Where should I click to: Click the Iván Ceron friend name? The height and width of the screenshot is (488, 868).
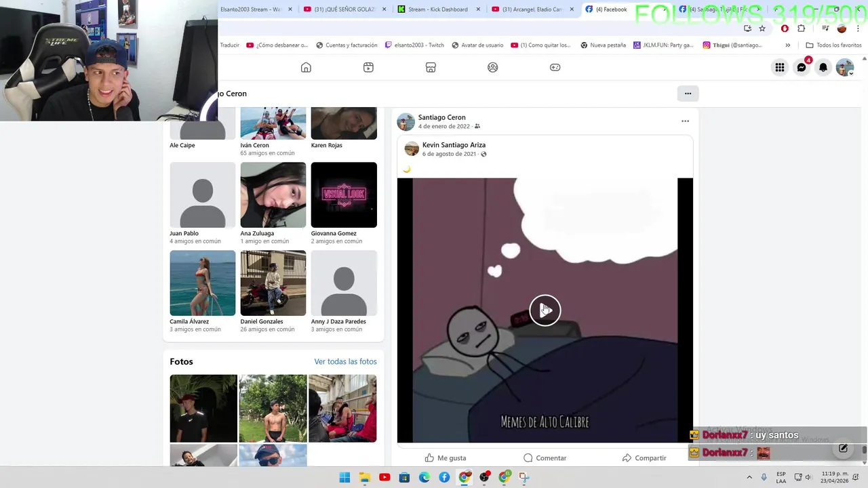tap(254, 145)
